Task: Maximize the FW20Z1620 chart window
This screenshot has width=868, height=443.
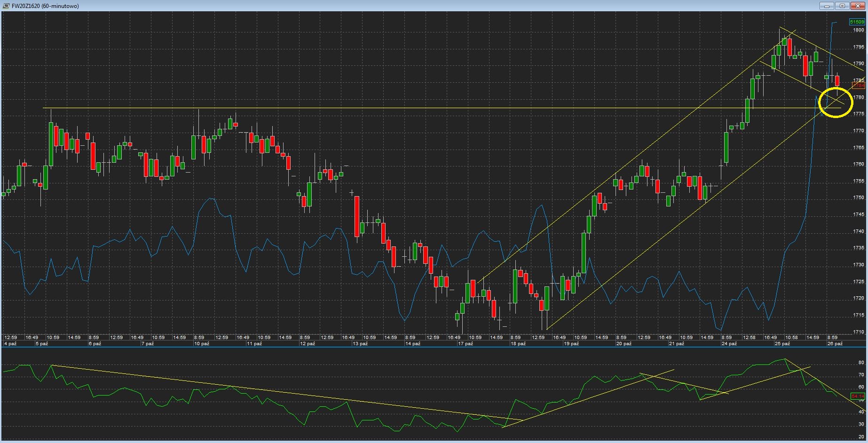Action: coord(842,6)
